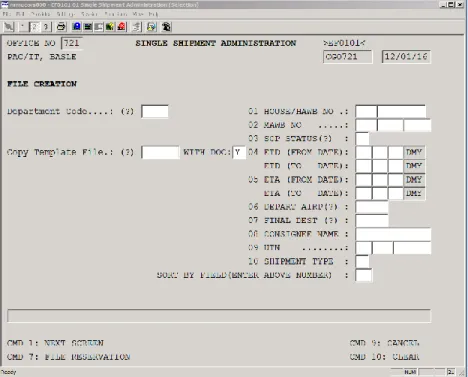Click the first UTN box
The width and height of the screenshot is (468, 377).
coord(364,248)
